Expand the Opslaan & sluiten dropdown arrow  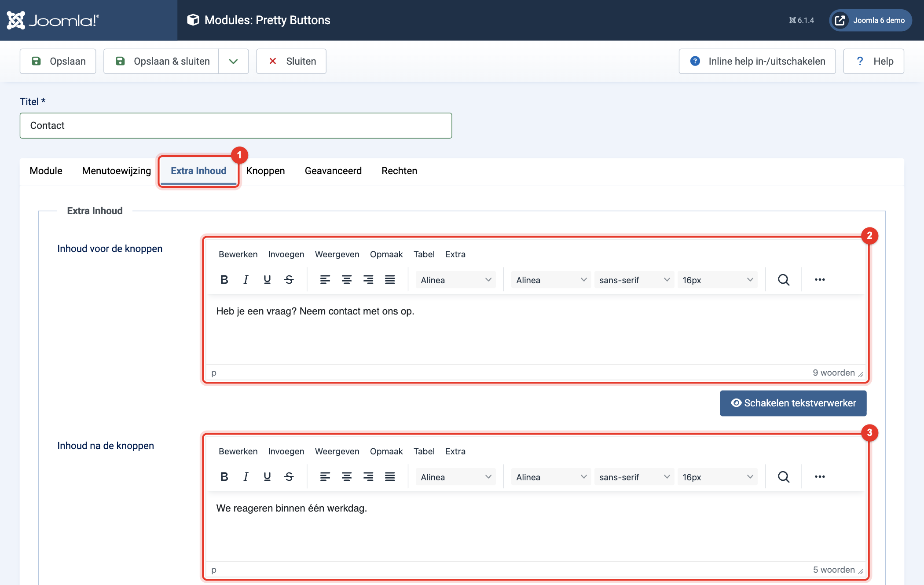(x=233, y=61)
